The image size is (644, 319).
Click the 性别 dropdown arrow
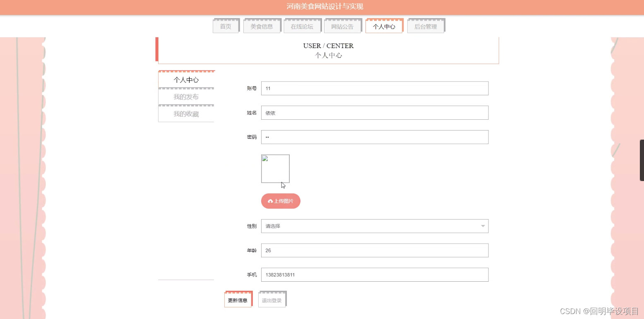[483, 226]
